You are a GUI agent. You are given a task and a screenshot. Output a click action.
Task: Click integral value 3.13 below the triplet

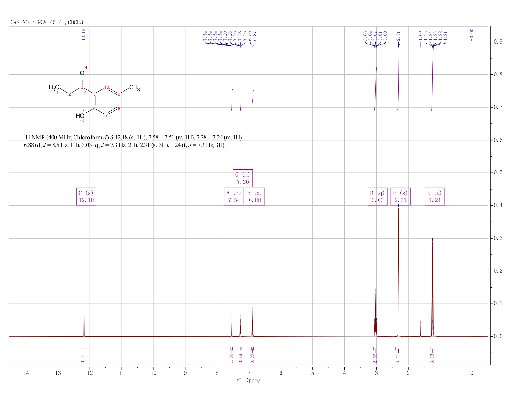click(432, 358)
